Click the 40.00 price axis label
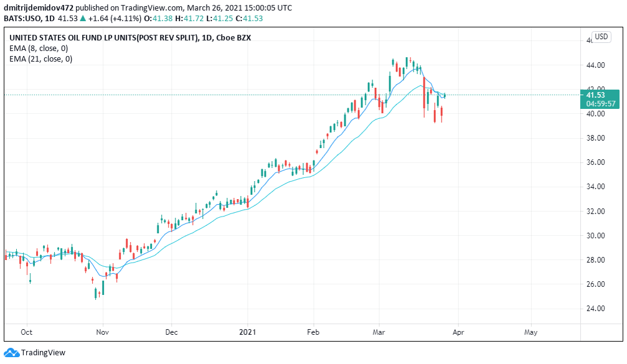The width and height of the screenshot is (627, 364). point(595,113)
